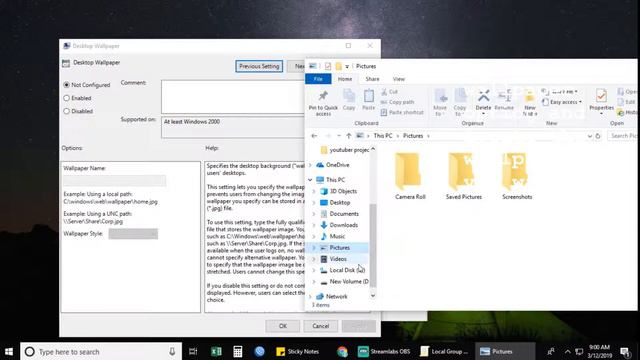Select the Enabled radio button
This screenshot has width=640, height=360.
pyautogui.click(x=67, y=98)
